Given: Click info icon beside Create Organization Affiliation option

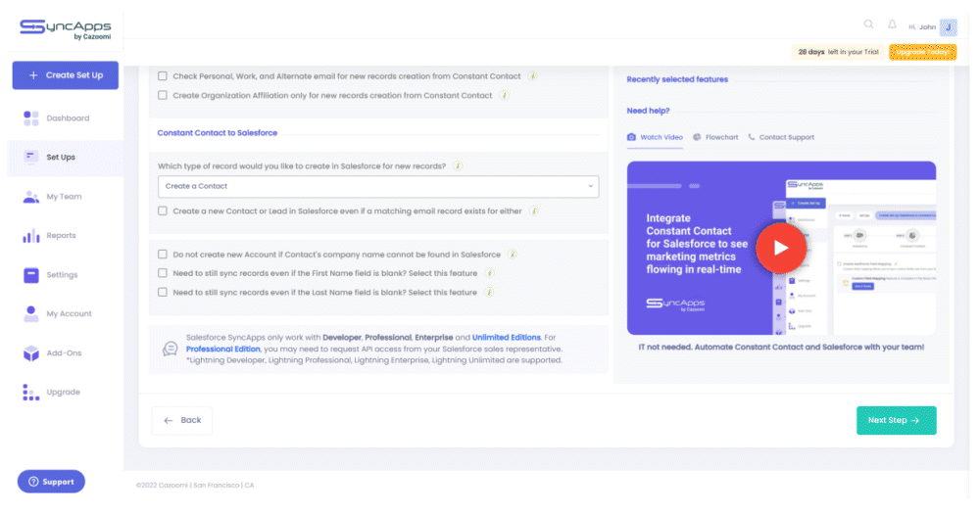Looking at the screenshot, I should coord(505,96).
